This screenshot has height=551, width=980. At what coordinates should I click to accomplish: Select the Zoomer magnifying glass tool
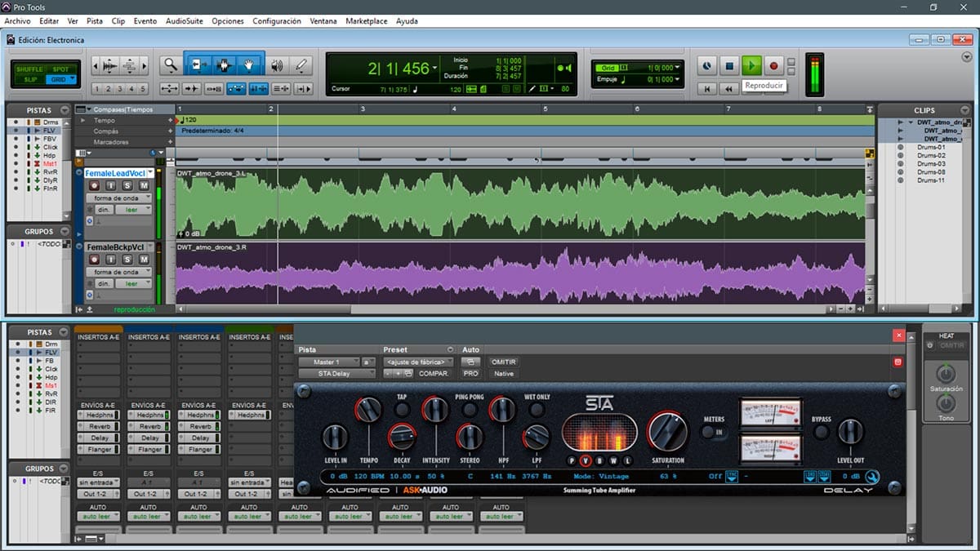(x=171, y=64)
